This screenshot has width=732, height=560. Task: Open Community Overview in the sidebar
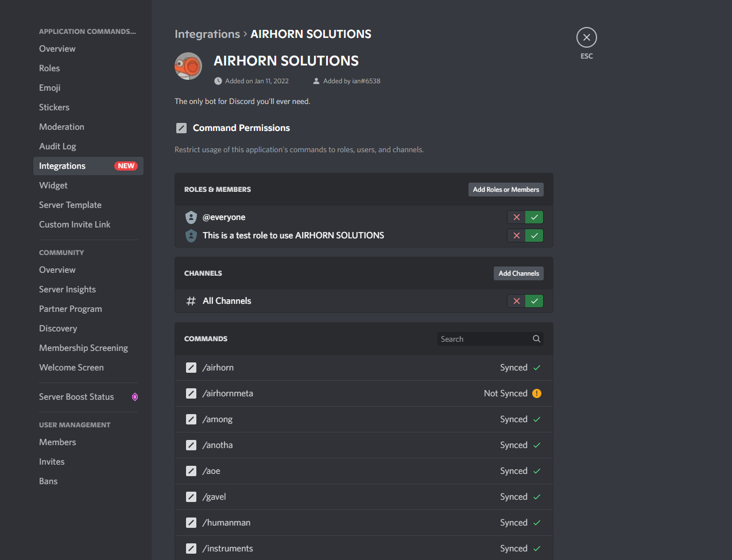88,270
